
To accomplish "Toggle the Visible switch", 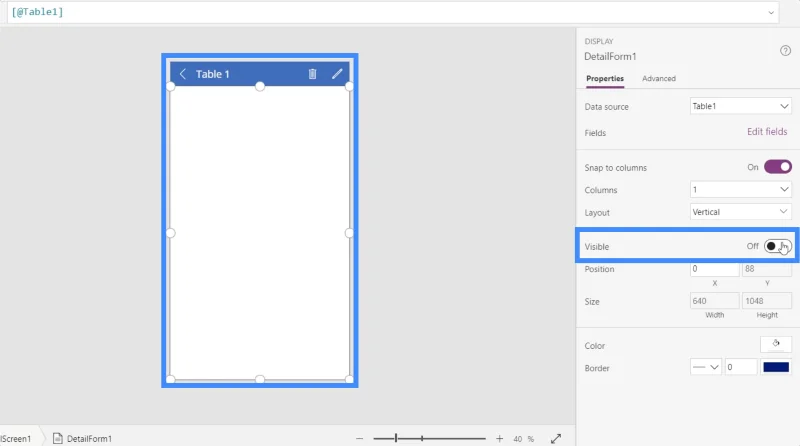I will coord(778,246).
